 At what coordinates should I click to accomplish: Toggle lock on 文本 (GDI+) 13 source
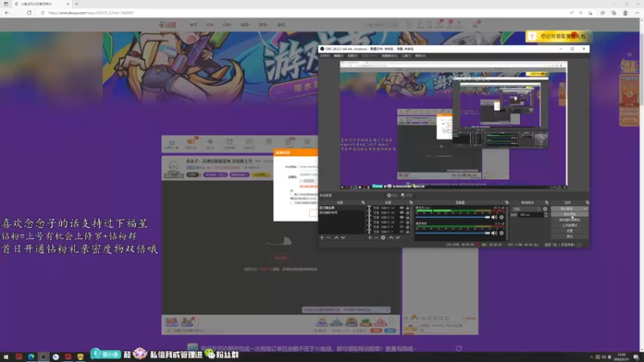coord(407,208)
